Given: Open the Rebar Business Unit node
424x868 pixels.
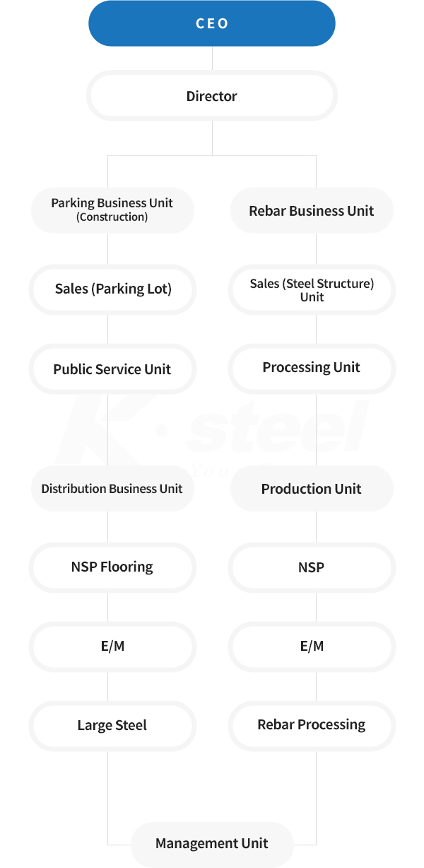Looking at the screenshot, I should coord(312,210).
